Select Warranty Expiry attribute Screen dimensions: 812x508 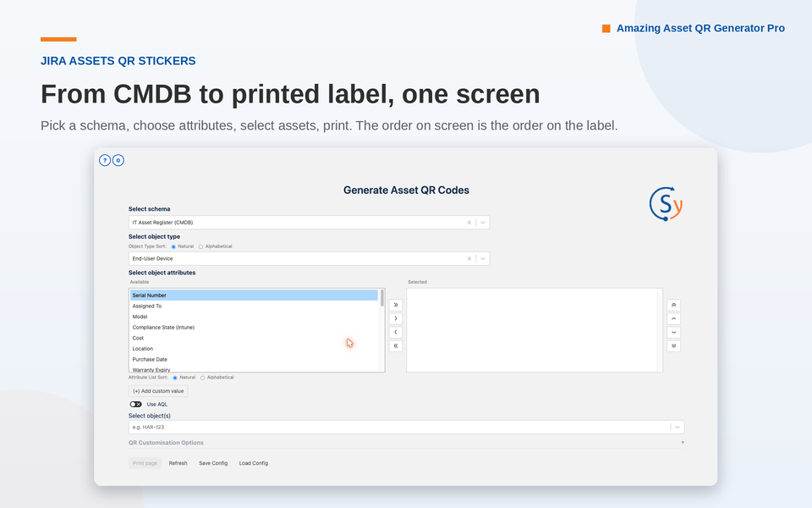pyautogui.click(x=255, y=369)
